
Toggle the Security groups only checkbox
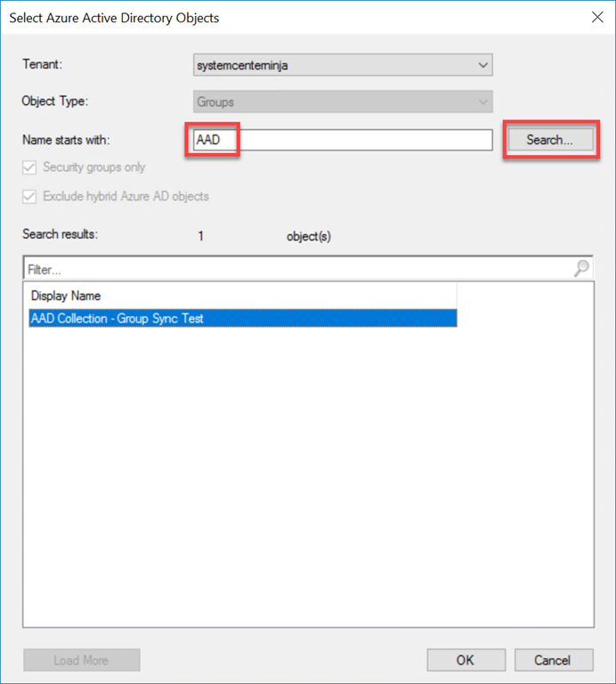point(31,167)
